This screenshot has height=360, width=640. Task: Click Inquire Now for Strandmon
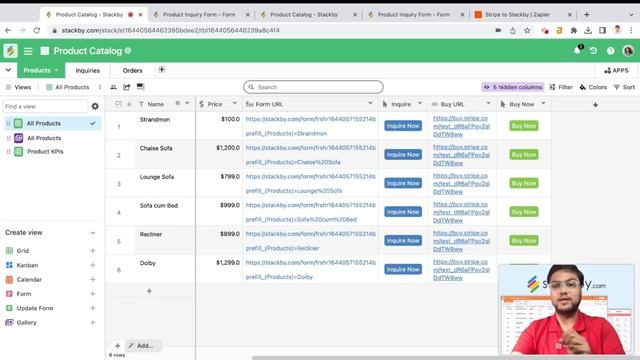tap(403, 126)
